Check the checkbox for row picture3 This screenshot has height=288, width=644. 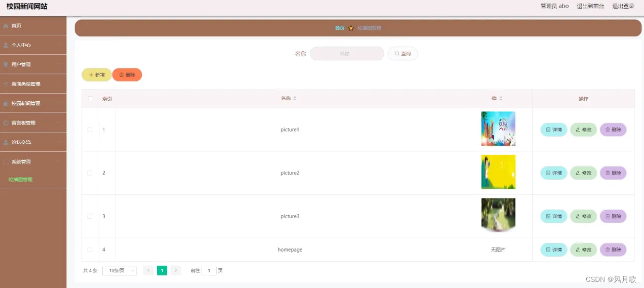(90, 216)
